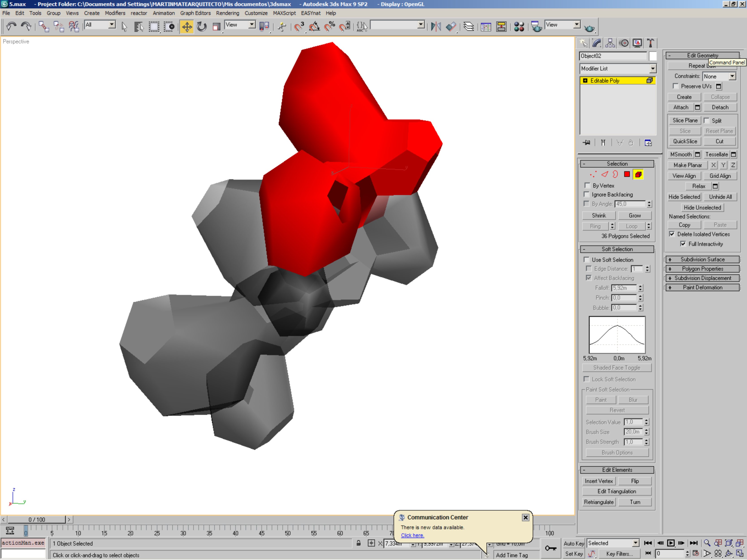
Task: Click the Mirror tool icon
Action: (x=436, y=26)
